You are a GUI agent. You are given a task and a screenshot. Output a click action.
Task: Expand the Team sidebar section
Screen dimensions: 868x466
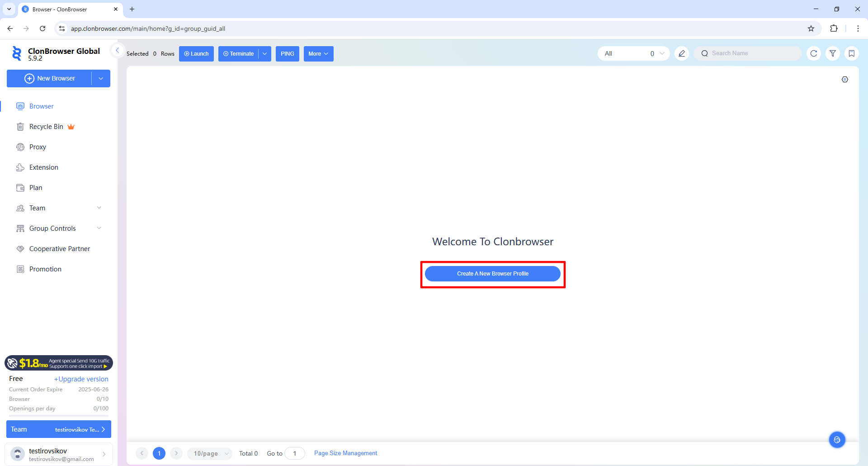click(99, 208)
